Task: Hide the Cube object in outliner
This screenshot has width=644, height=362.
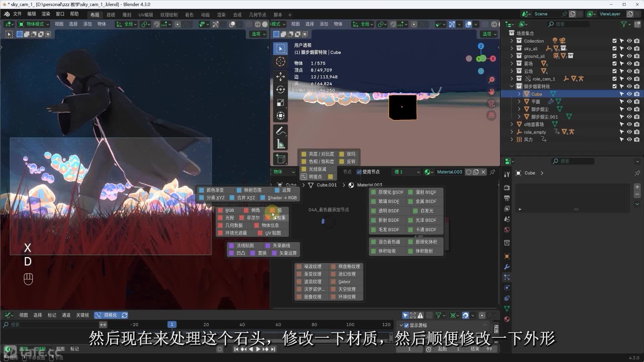Action: click(x=629, y=94)
